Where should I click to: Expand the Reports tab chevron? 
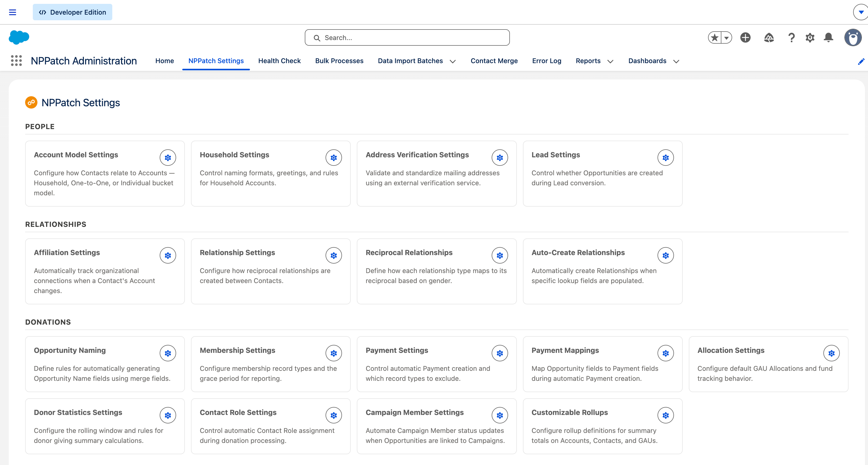pos(610,61)
